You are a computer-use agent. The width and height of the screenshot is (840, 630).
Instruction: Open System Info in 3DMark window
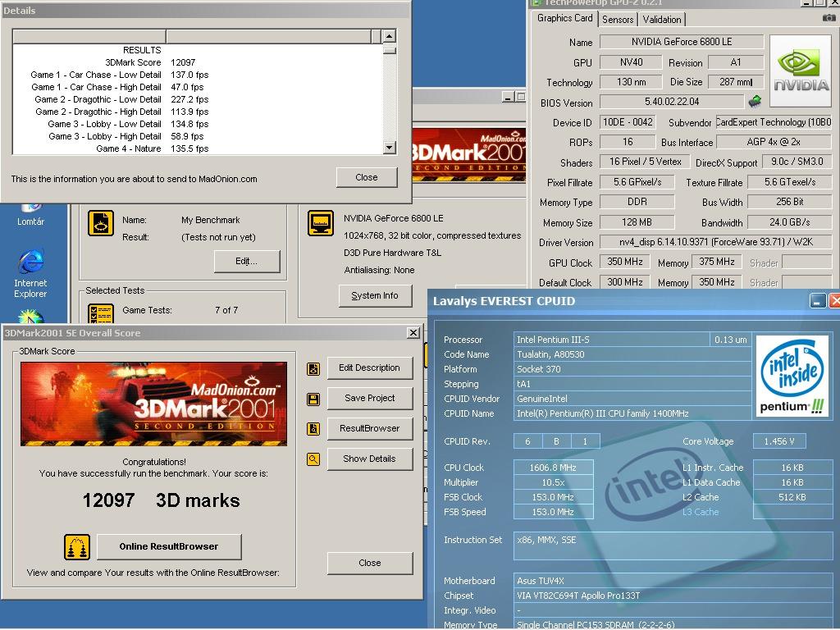coord(375,295)
